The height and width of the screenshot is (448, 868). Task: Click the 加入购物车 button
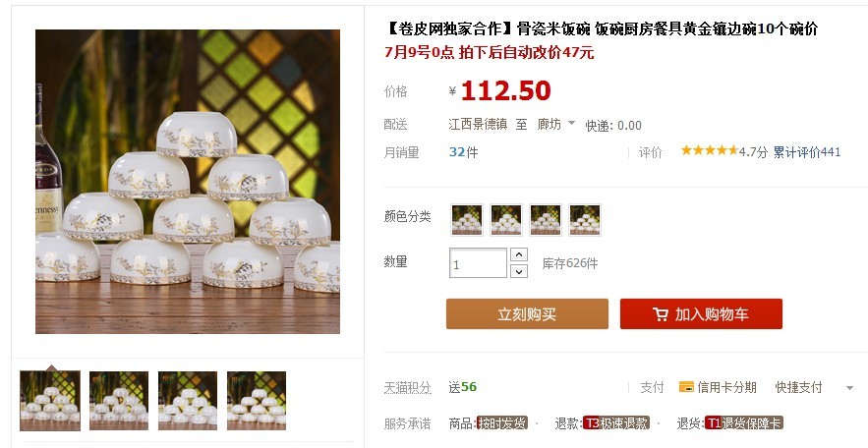(x=701, y=314)
